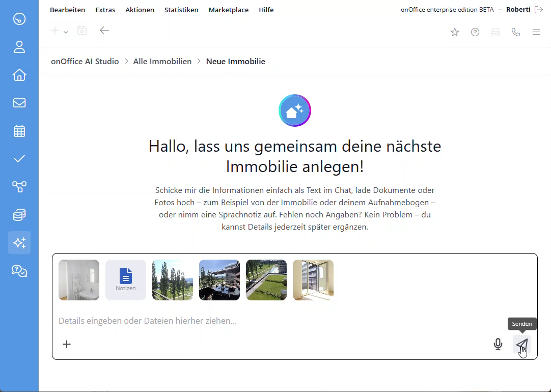551x392 pixels.
Task: Open the properties module via house icon
Action: [x=19, y=75]
